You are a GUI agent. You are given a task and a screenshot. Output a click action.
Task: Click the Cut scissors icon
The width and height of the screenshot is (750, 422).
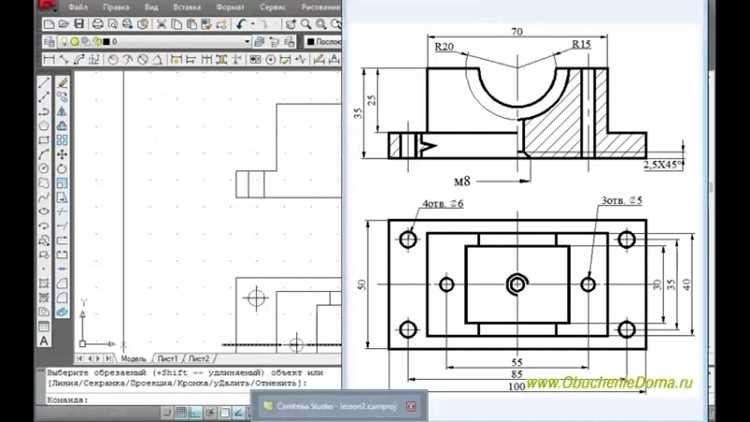(x=161, y=24)
